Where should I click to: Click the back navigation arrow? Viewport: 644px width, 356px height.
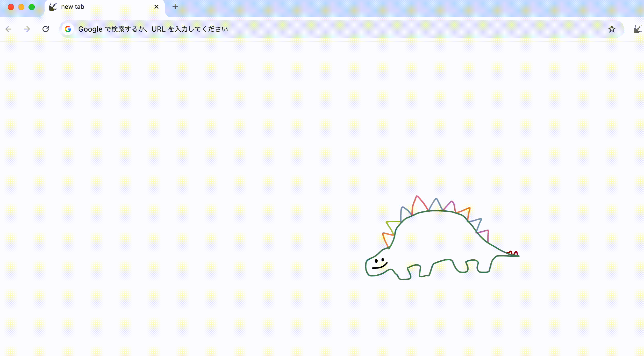coord(9,29)
